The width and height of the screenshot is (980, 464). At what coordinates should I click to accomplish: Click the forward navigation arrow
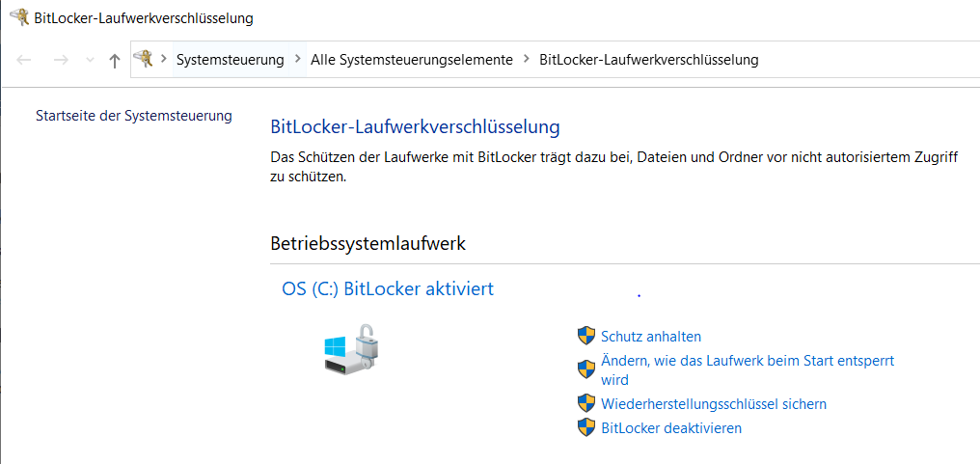click(60, 60)
